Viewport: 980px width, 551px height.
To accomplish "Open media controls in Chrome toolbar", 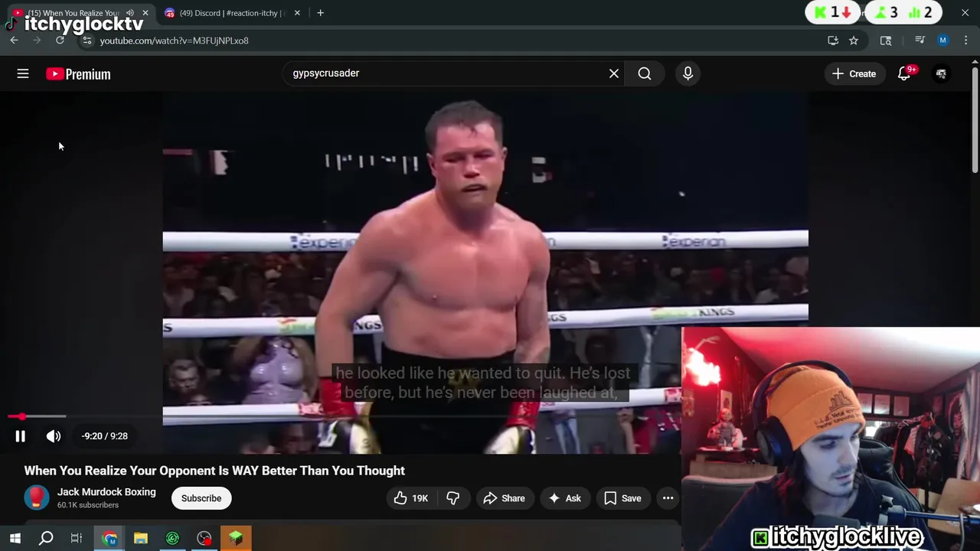I will (x=920, y=41).
